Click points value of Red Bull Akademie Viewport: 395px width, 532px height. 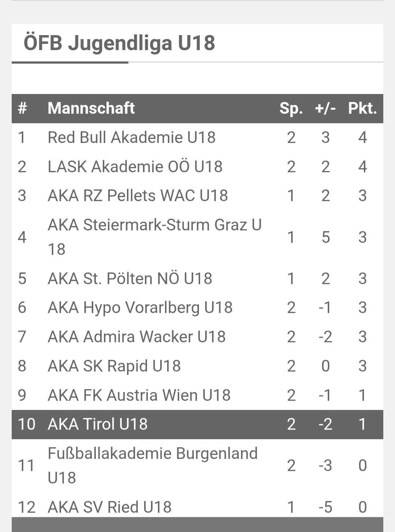362,137
